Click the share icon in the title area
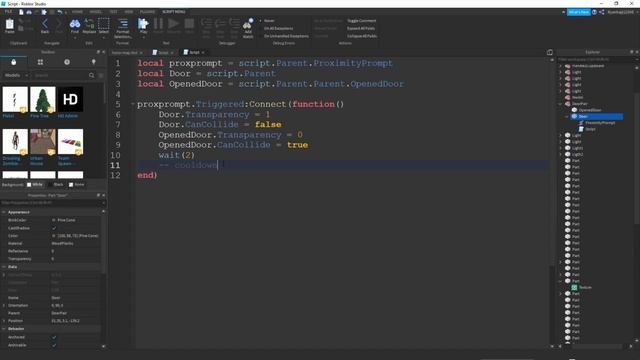Viewport: 640px width, 360px height. point(602,12)
